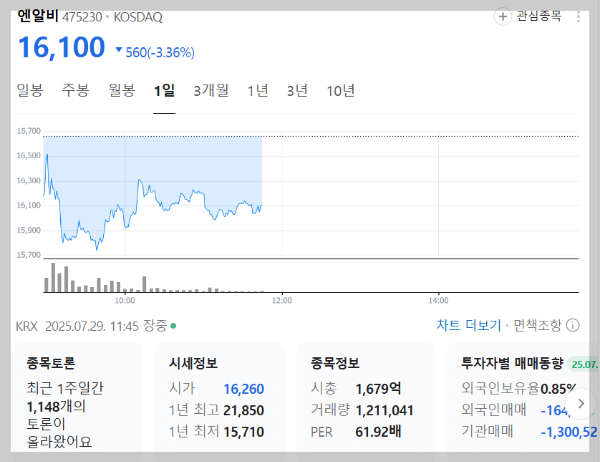Screen dimensions: 600x462
Task: Switch to the 주봉 chart tab
Action: [x=75, y=91]
